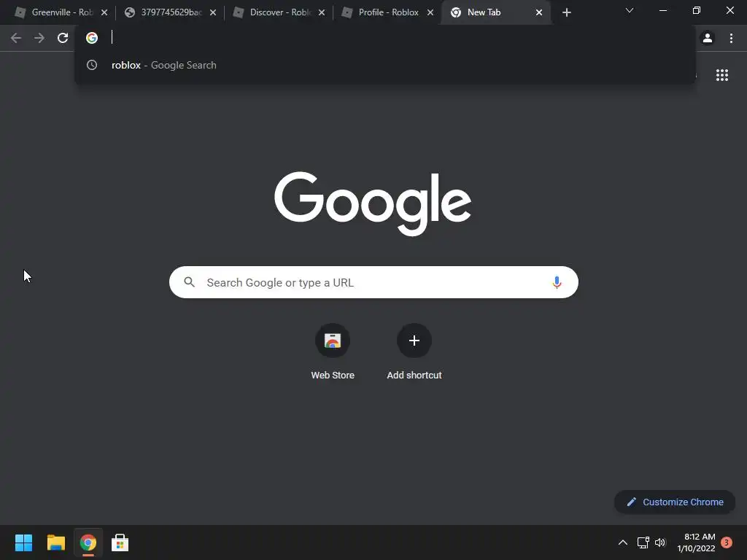Open the Google apps grid

click(x=722, y=75)
